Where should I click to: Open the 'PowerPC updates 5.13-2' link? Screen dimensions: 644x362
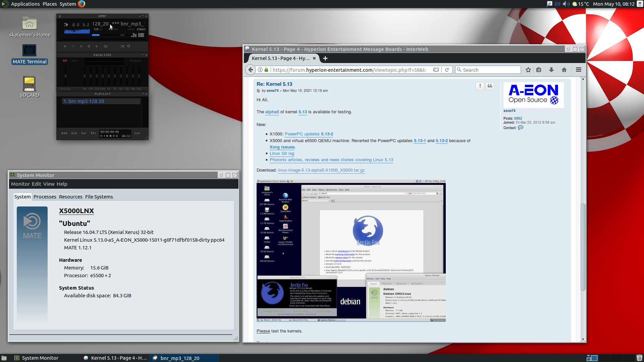[309, 134]
